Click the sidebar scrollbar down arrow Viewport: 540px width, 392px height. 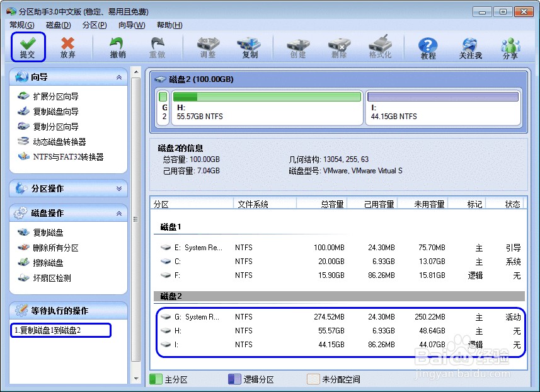(x=136, y=379)
